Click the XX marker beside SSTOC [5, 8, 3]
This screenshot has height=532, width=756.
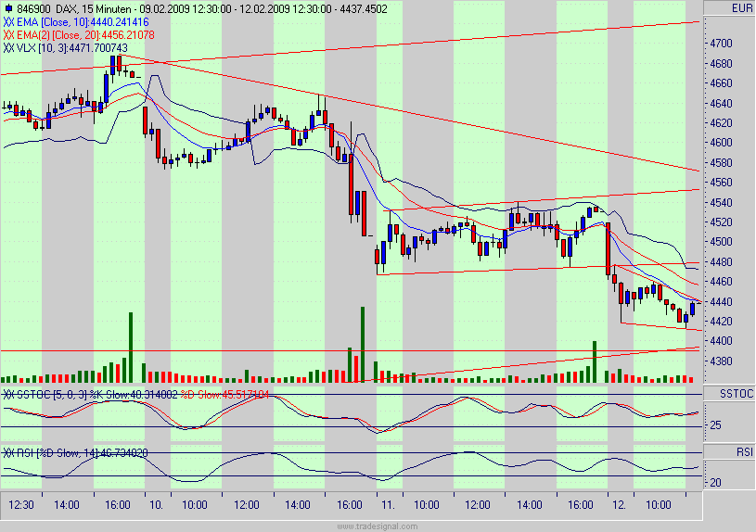click(x=8, y=395)
